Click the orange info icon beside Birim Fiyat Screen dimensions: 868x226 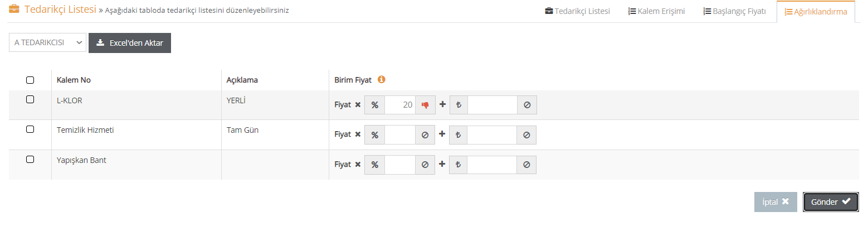coord(382,79)
